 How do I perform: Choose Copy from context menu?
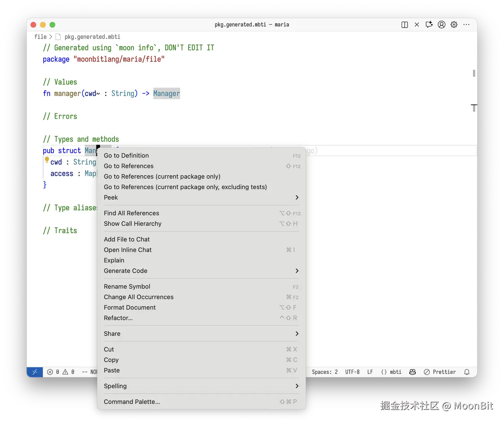pos(202,360)
